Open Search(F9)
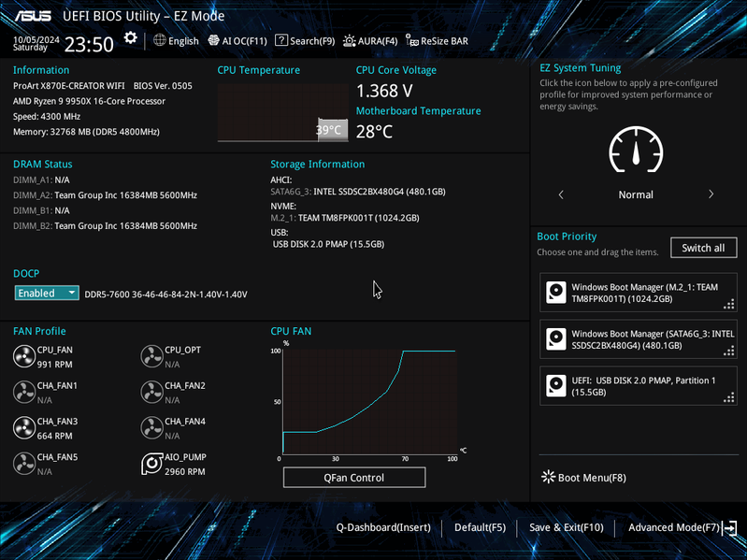The height and width of the screenshot is (560, 747). pos(305,41)
